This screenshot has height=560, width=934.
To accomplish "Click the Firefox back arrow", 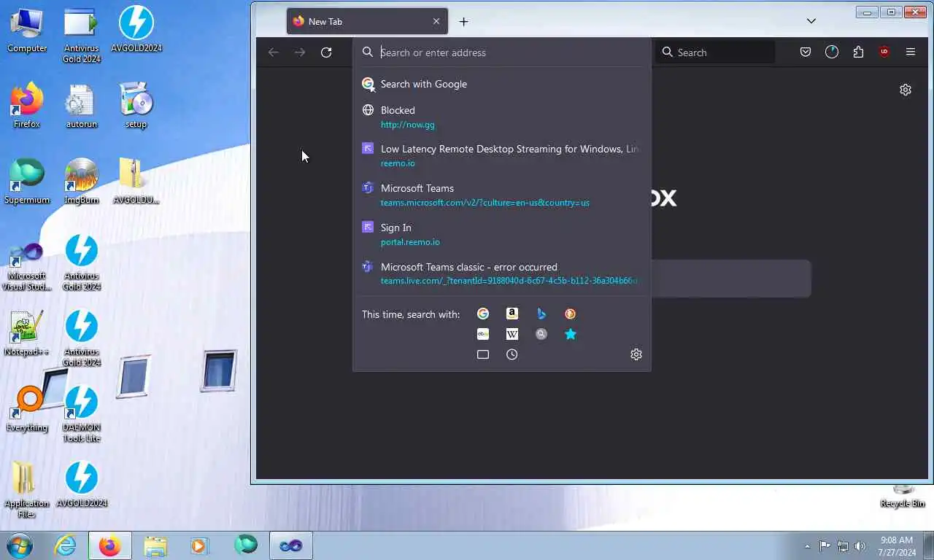I will pos(274,52).
